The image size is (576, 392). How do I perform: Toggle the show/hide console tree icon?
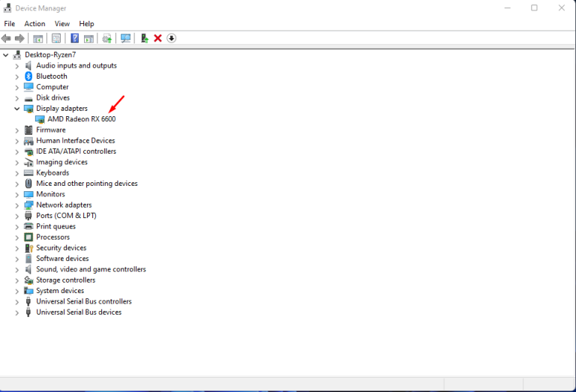37,38
